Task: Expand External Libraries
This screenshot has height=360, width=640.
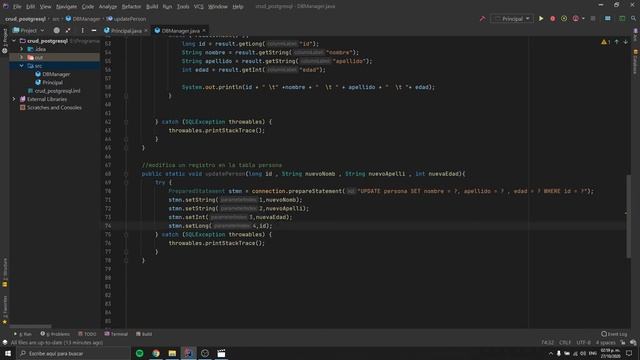Action: click(14, 99)
